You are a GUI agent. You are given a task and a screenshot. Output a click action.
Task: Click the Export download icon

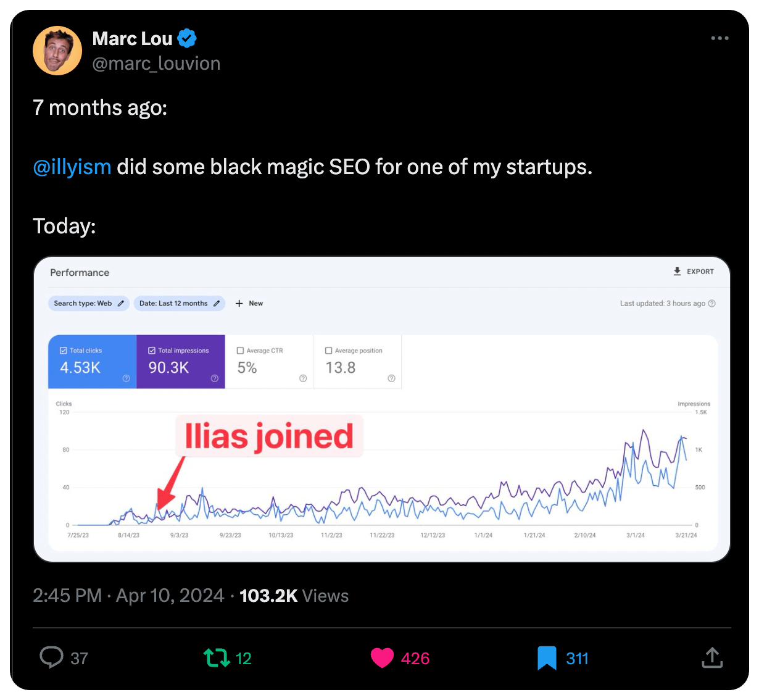point(676,271)
